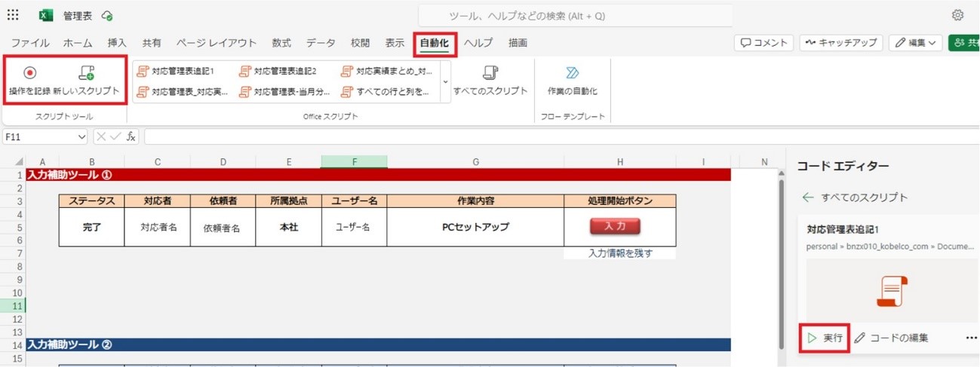980x367 pixels.
Task: Switch to the 挿入 tab
Action: pos(117,43)
